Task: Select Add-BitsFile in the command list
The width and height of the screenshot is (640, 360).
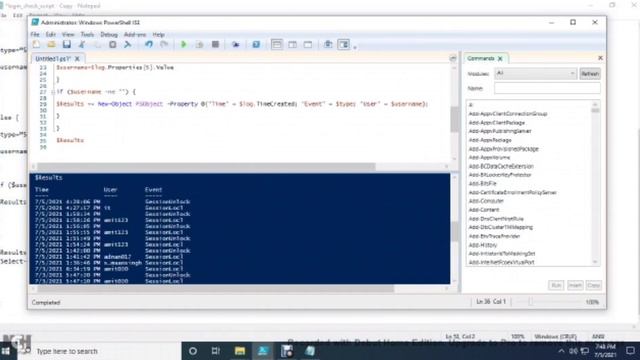Action: [482, 184]
